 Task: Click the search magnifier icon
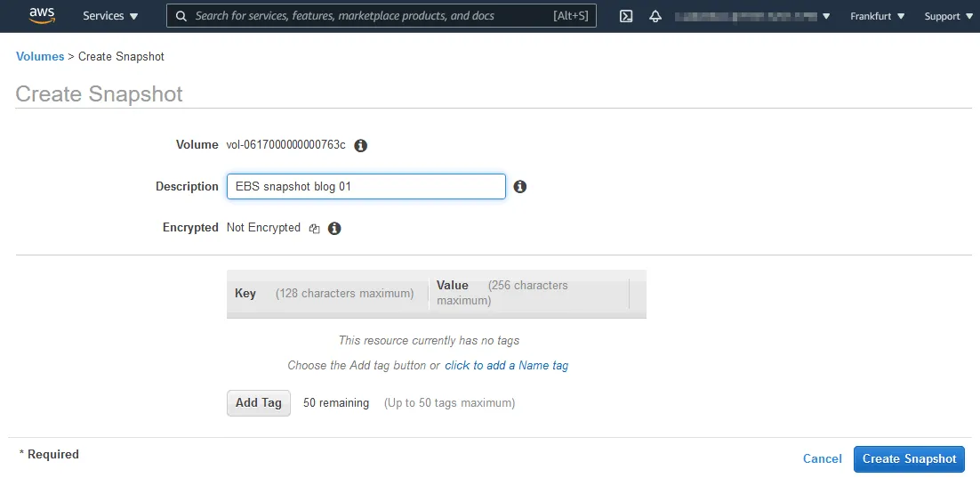(181, 16)
